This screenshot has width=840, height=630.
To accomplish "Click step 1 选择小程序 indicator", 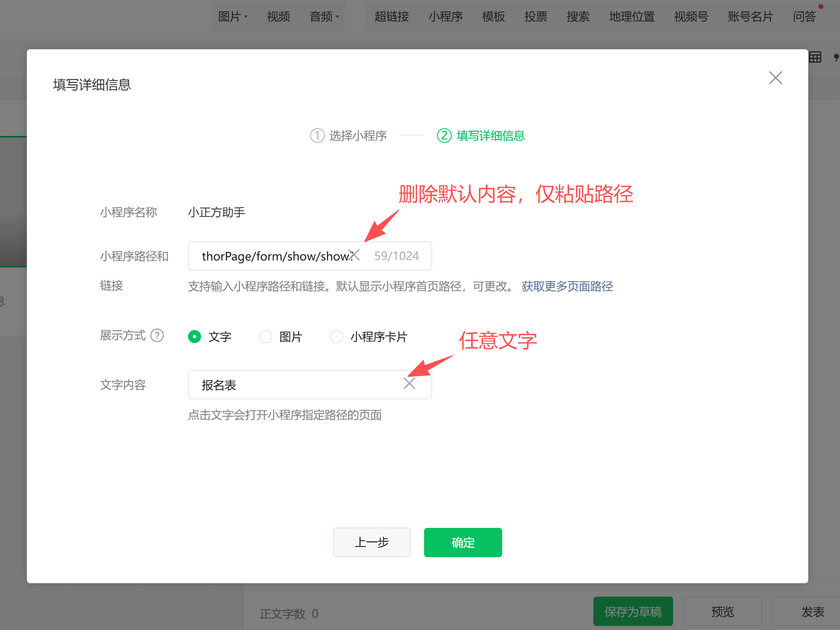I will (348, 136).
